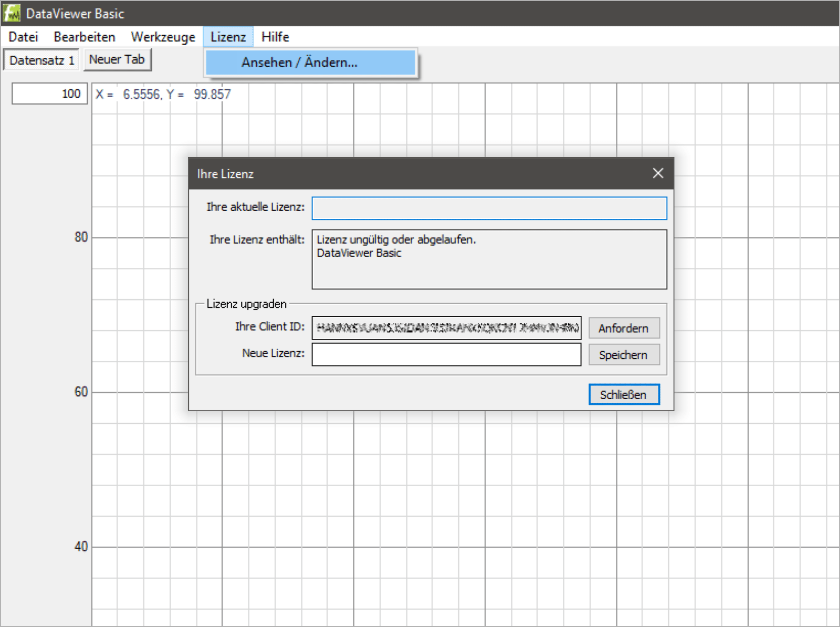Open the Hilfe menu

[x=275, y=37]
